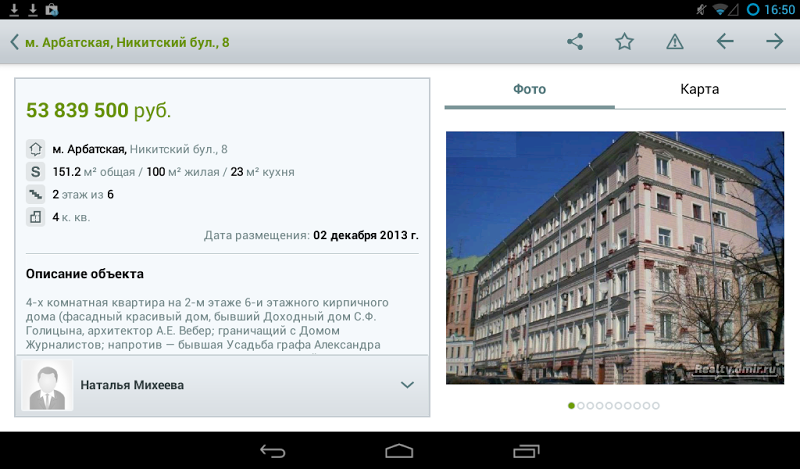Screen dimensions: 800x469
Task: Tap posting date 02 декабря 2013 г.
Action: (x=366, y=235)
